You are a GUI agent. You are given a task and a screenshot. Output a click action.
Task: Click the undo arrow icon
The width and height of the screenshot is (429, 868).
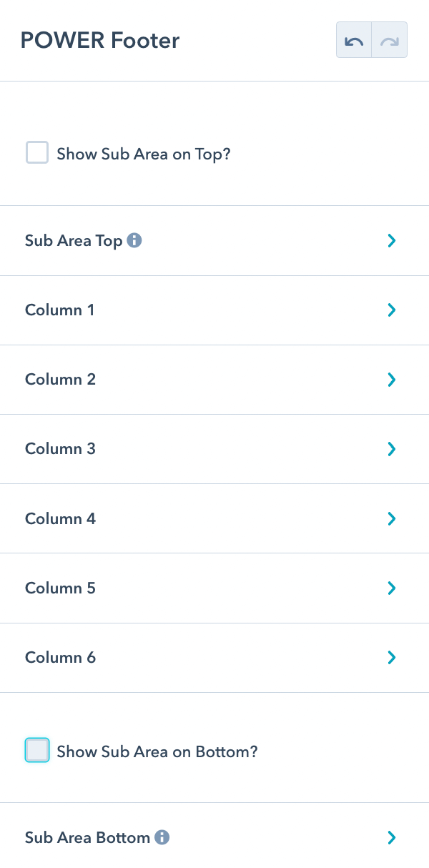tap(354, 40)
